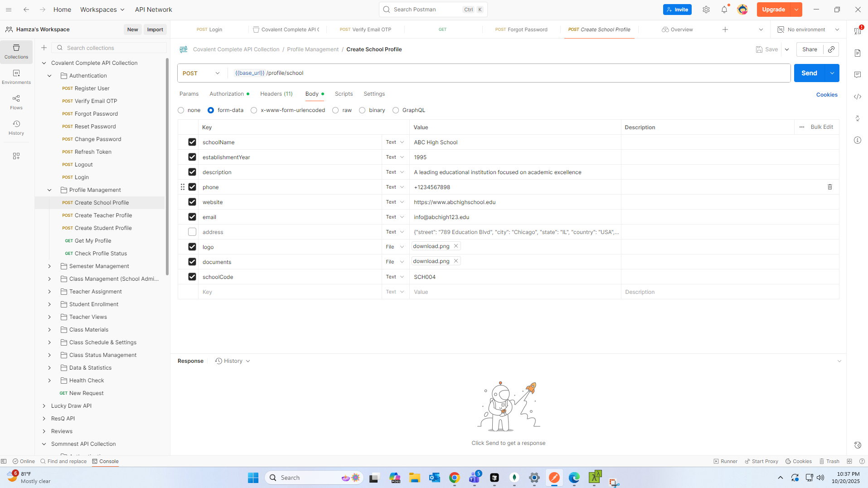The height and width of the screenshot is (488, 868).
Task: Go forward with the right arrow
Action: [42, 10]
